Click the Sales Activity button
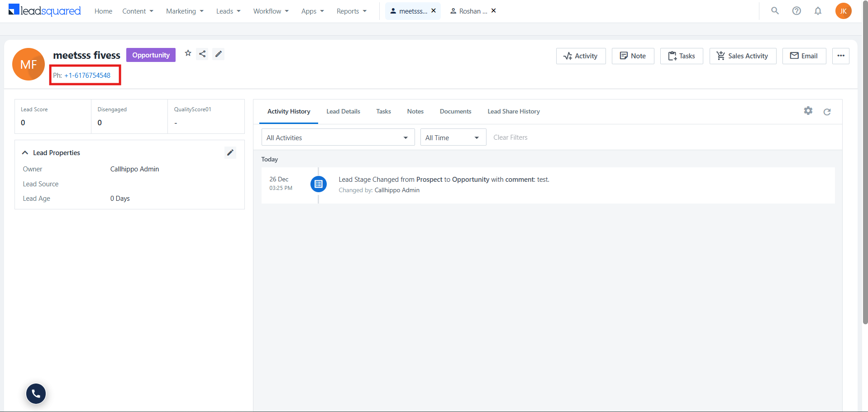Screen dimensions: 868x412 pos(743,56)
